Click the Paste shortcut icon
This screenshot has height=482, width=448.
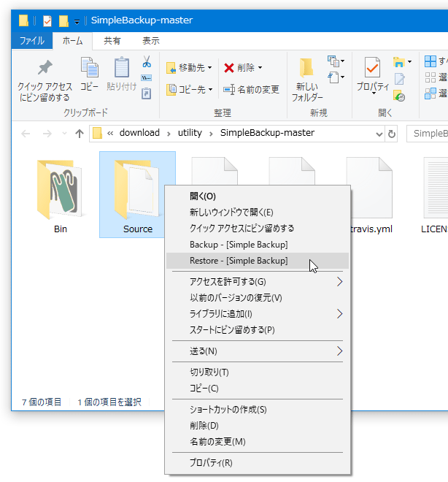click(146, 93)
